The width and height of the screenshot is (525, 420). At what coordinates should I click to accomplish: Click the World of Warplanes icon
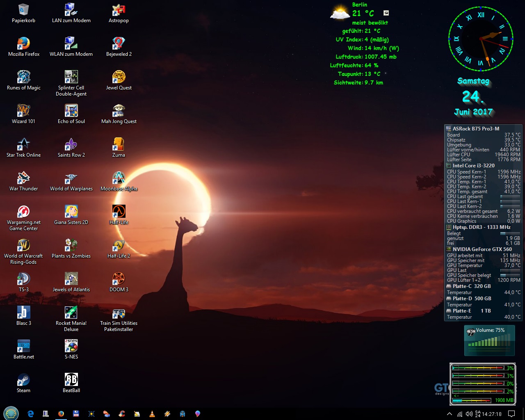(71, 181)
